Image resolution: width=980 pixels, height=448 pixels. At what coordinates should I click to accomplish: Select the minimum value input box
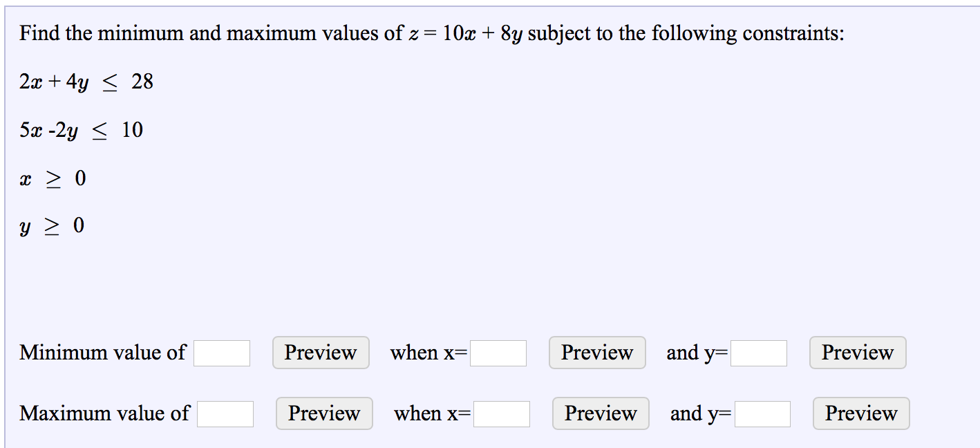(x=222, y=353)
